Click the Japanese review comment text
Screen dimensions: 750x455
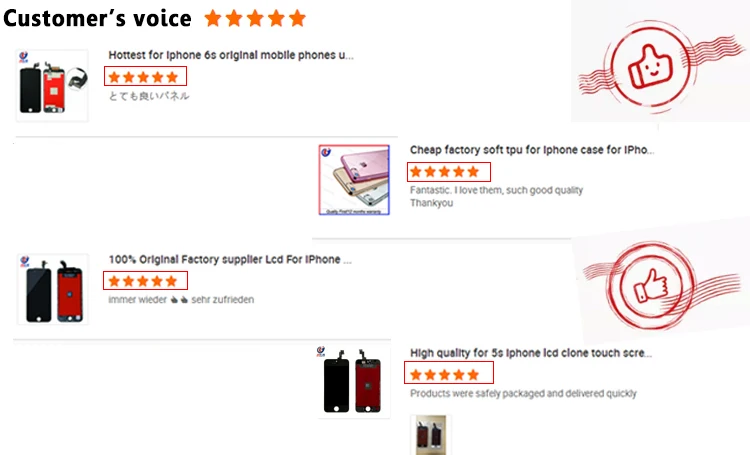149,96
